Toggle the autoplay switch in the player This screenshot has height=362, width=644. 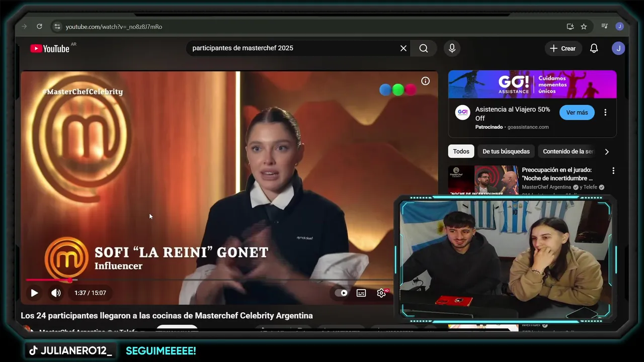tap(342, 293)
